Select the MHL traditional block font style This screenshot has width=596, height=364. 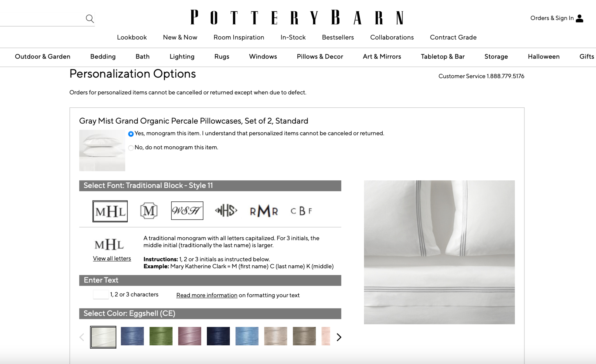[110, 211]
